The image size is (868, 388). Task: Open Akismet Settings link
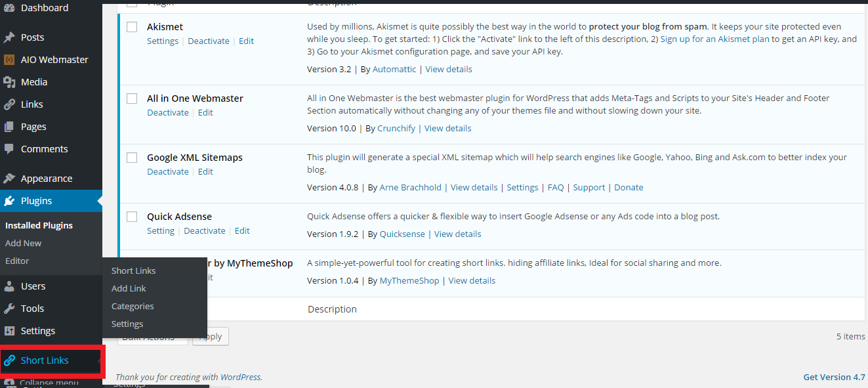(163, 41)
